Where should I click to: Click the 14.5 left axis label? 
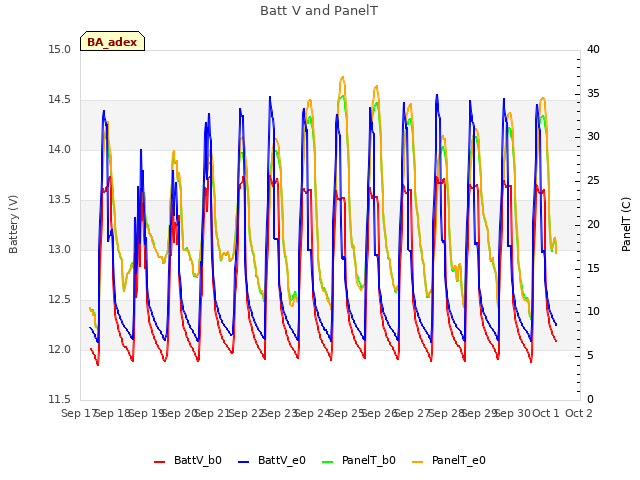tap(60, 100)
